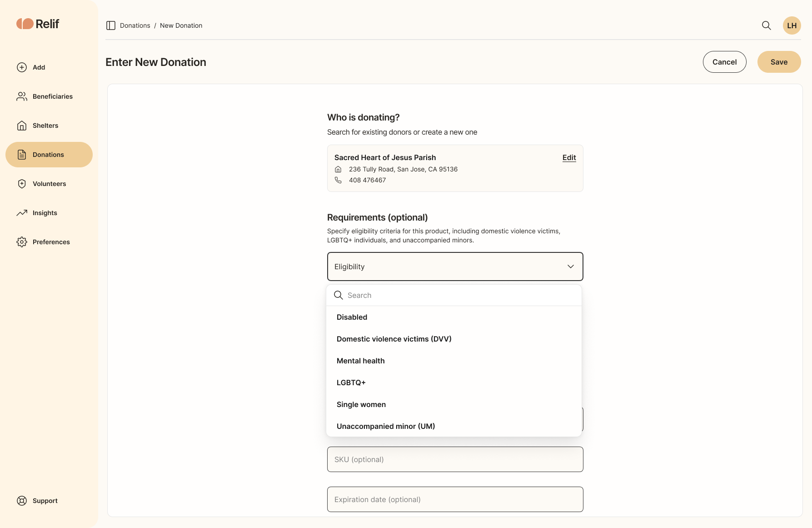The width and height of the screenshot is (812, 528).
Task: Click the Volunteers shield icon
Action: pos(22,184)
